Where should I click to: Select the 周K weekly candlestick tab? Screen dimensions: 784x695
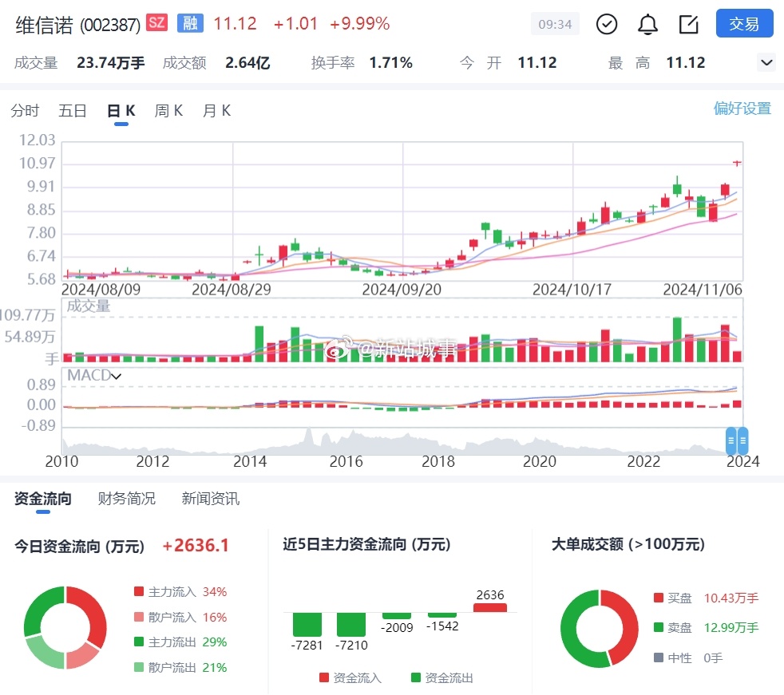(168, 110)
